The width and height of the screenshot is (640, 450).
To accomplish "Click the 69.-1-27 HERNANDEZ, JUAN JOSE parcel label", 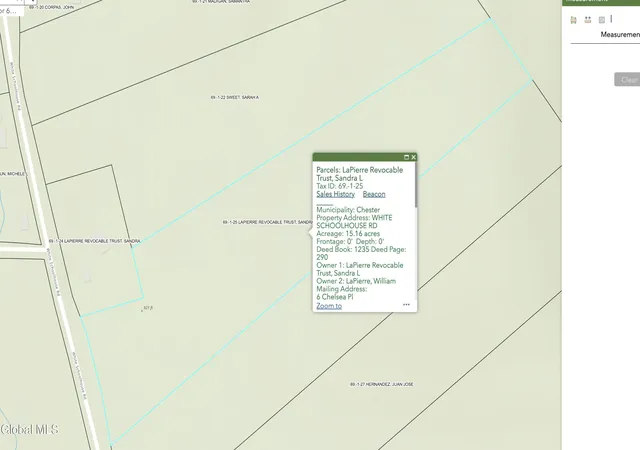I will tap(382, 384).
